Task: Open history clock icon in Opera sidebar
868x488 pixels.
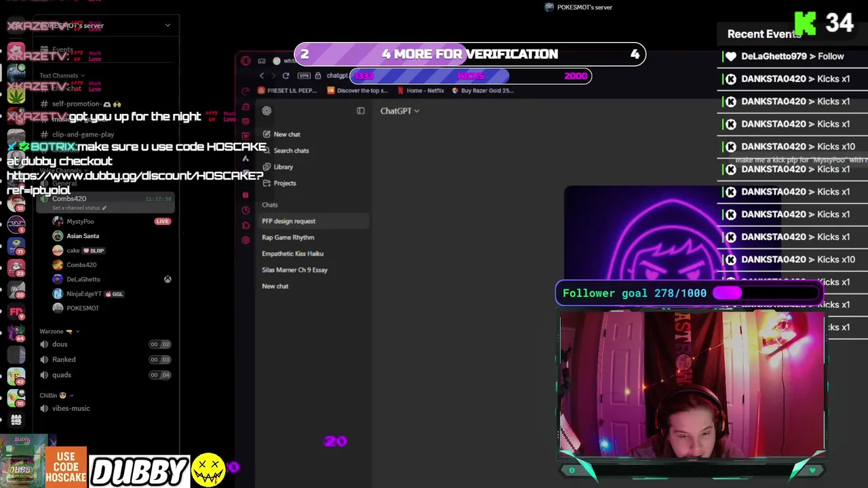Action: pos(245,210)
